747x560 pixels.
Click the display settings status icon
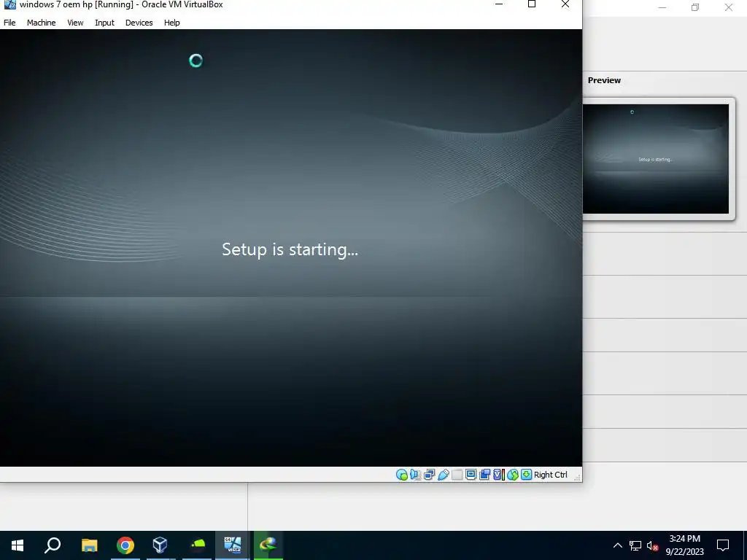point(471,475)
